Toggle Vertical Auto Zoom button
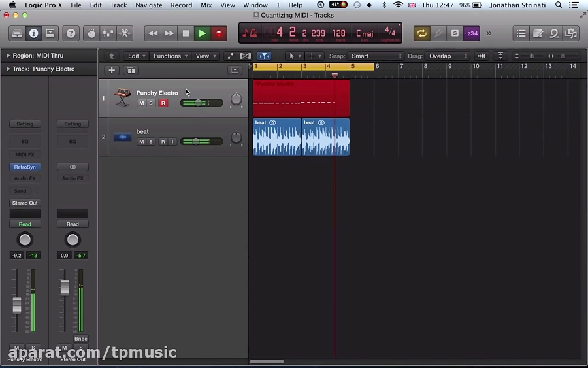The width and height of the screenshot is (588, 368). 500,56
